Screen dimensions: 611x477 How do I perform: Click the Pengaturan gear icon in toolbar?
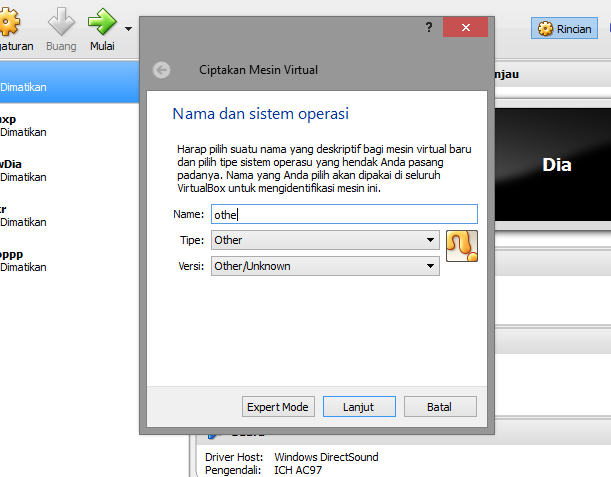coord(9,21)
